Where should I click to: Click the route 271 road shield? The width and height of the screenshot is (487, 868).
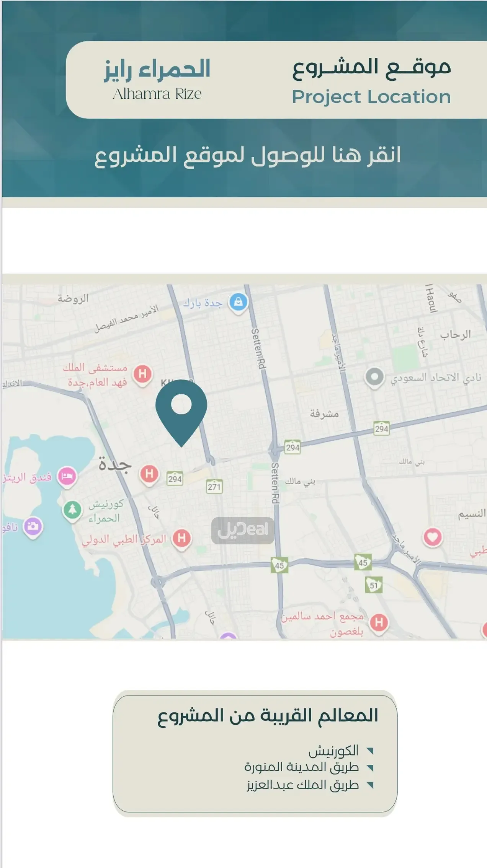(214, 487)
